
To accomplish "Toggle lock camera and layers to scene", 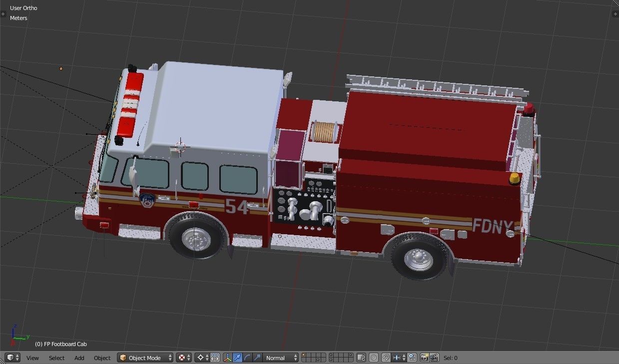I will click(362, 358).
